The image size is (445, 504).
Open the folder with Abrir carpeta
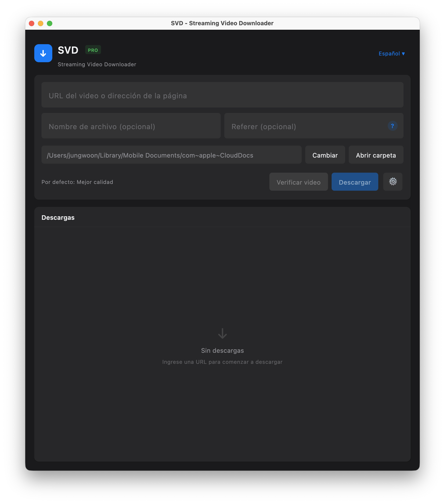pyautogui.click(x=376, y=155)
